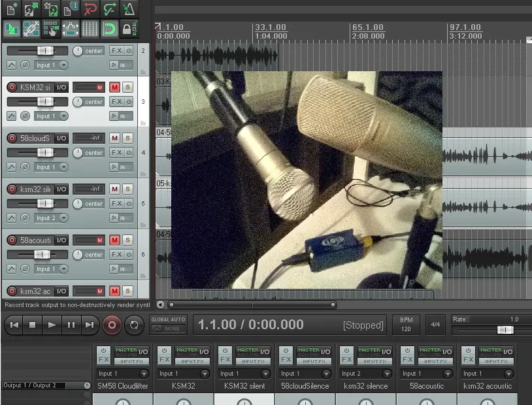Click the 4/4 time signature box
532x405 pixels.
pos(435,325)
